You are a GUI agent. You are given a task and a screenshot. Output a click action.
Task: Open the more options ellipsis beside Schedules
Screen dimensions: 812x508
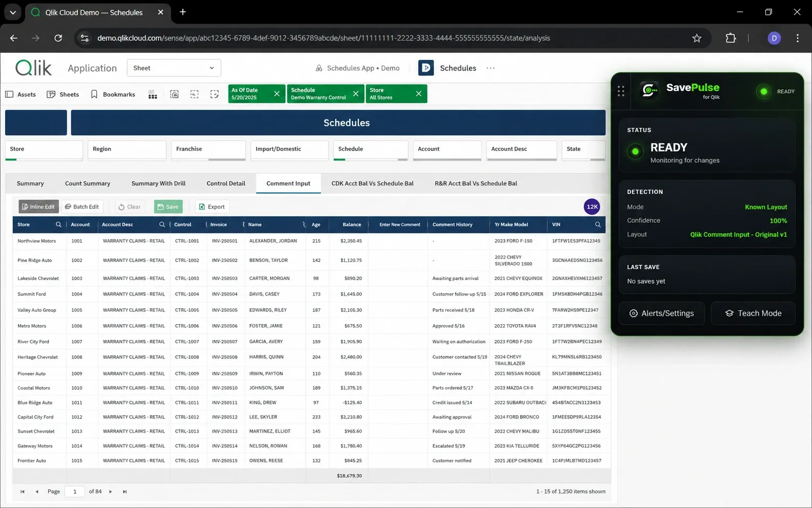point(490,68)
